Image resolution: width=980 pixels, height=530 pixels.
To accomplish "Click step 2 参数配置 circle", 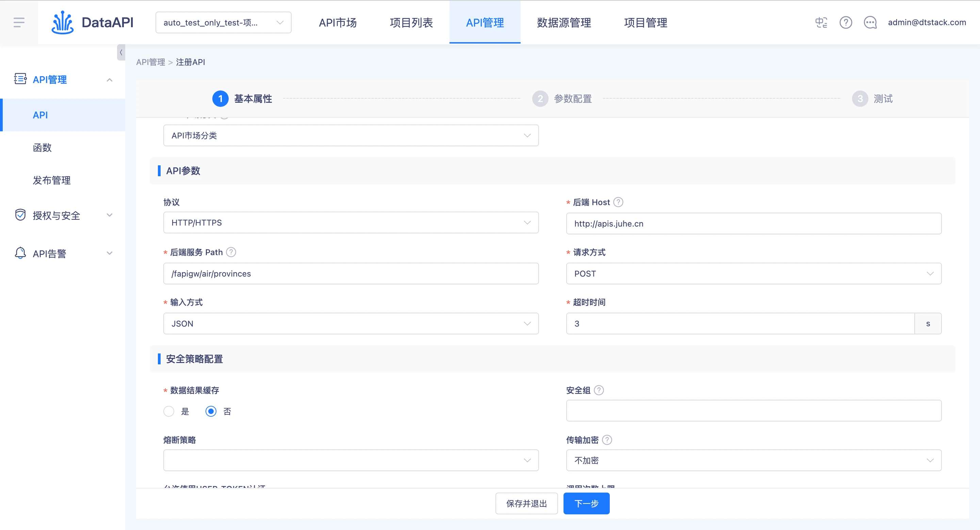I will click(x=540, y=98).
